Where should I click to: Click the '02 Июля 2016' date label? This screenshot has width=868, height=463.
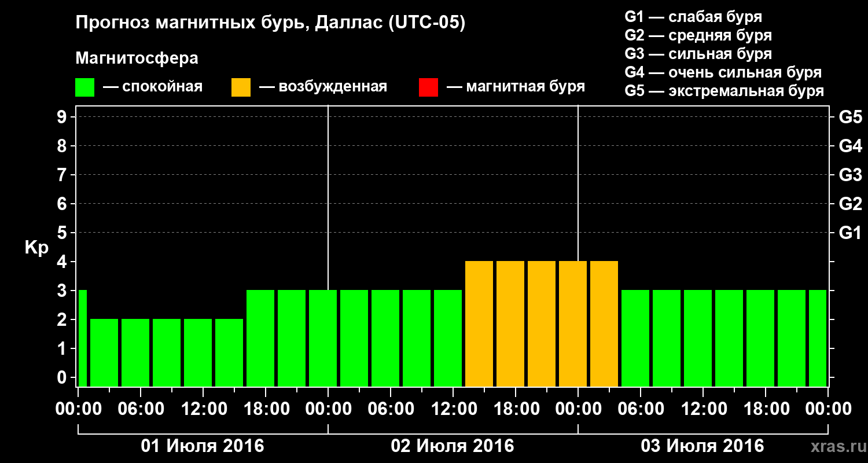coord(453,446)
